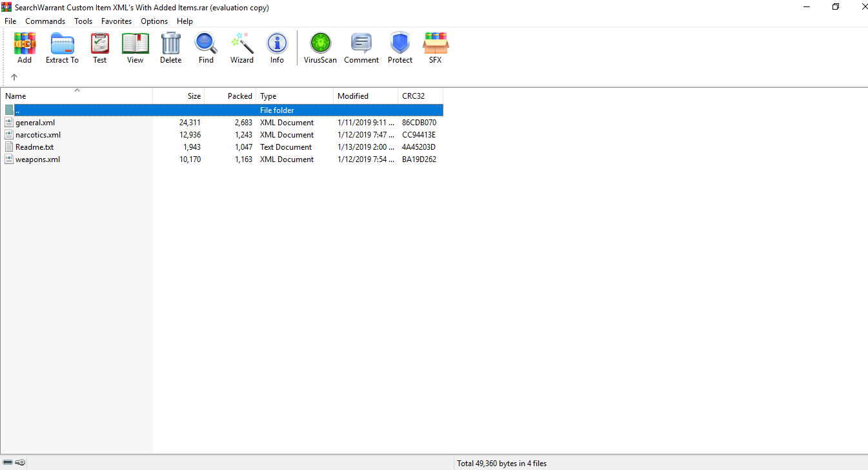Open the Find files tool
This screenshot has height=470, width=868.
(x=206, y=48)
